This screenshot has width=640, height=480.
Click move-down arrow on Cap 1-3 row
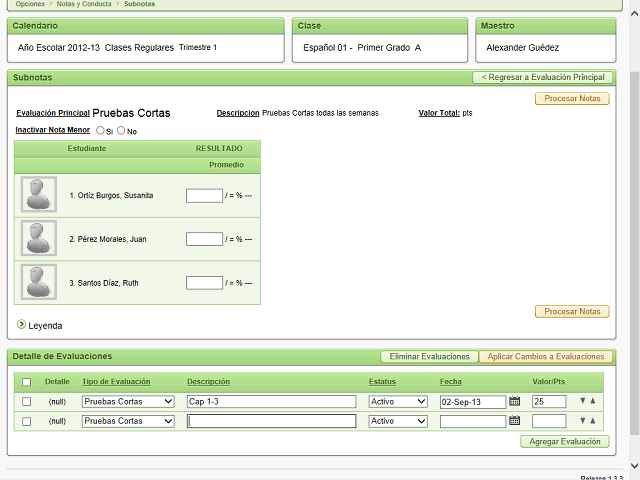[x=583, y=401]
